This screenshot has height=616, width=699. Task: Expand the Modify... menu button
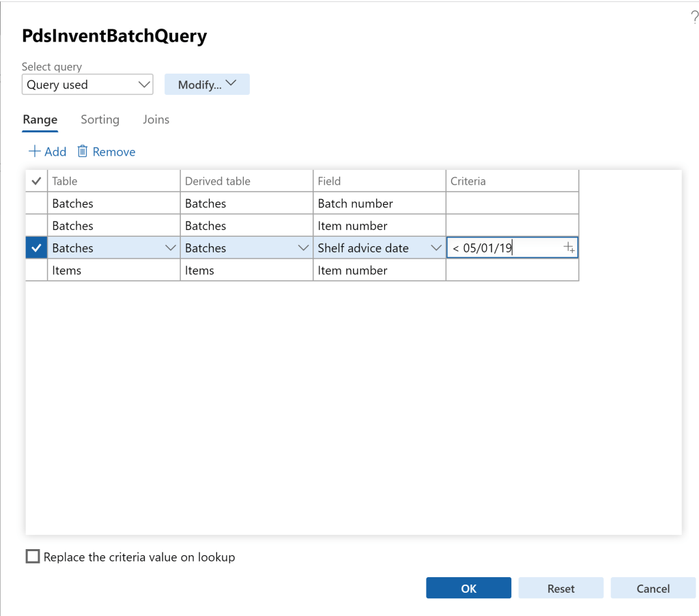tap(207, 85)
